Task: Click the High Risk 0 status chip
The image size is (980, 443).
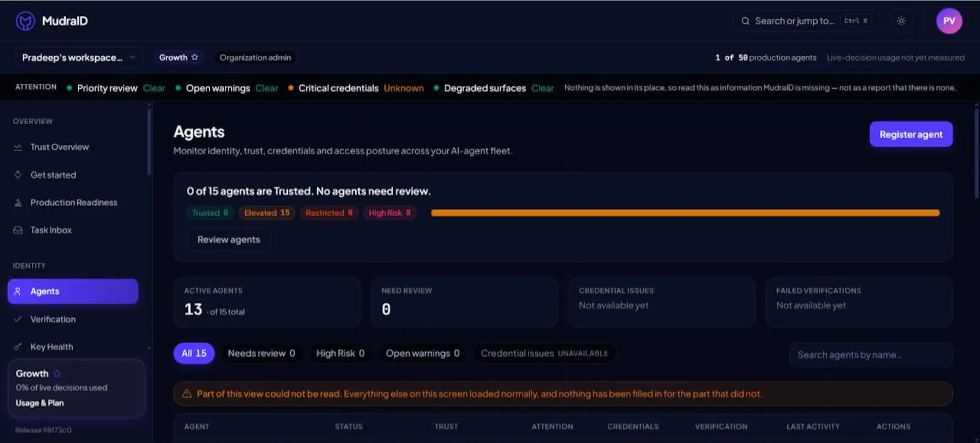Action: (x=390, y=213)
